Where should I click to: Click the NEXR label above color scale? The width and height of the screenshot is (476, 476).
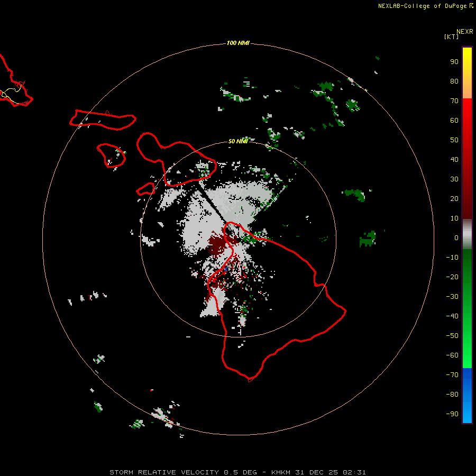pos(464,32)
